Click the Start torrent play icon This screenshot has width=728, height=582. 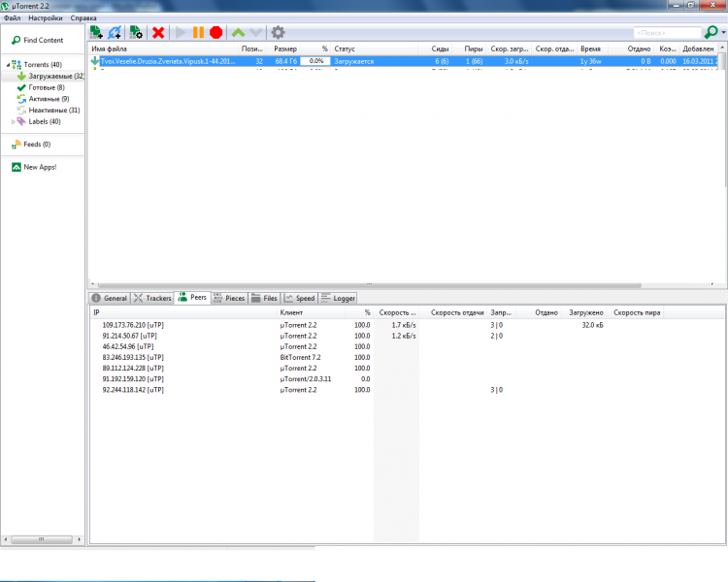(181, 32)
